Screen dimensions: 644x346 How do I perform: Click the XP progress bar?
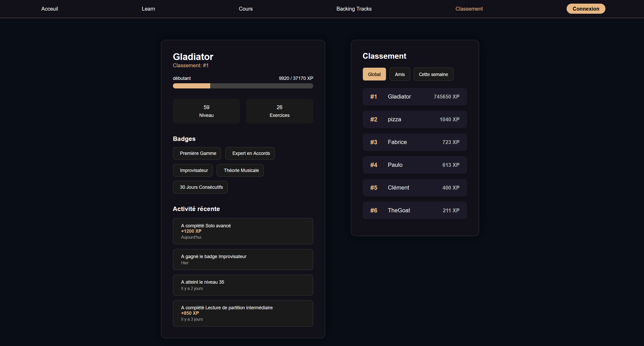click(243, 86)
